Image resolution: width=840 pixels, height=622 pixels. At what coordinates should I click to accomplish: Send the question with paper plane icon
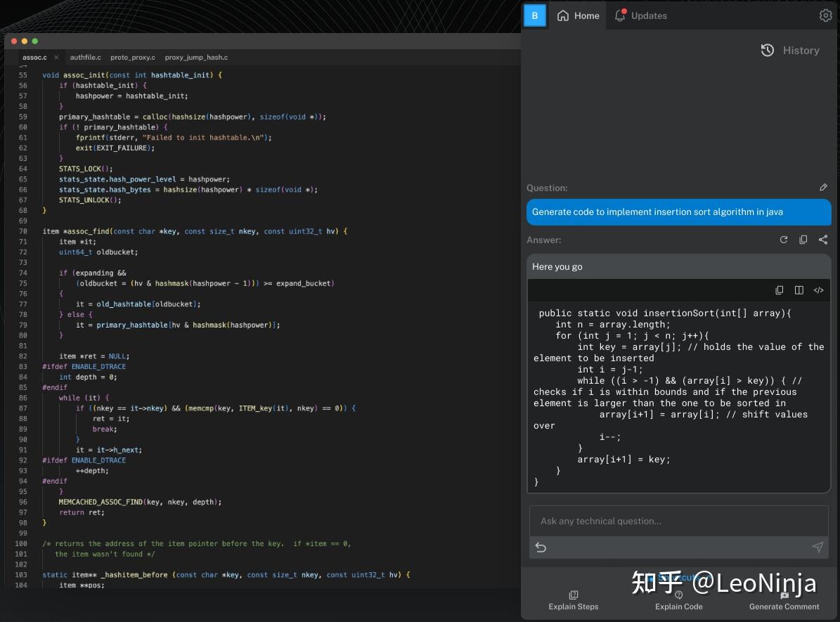click(818, 547)
